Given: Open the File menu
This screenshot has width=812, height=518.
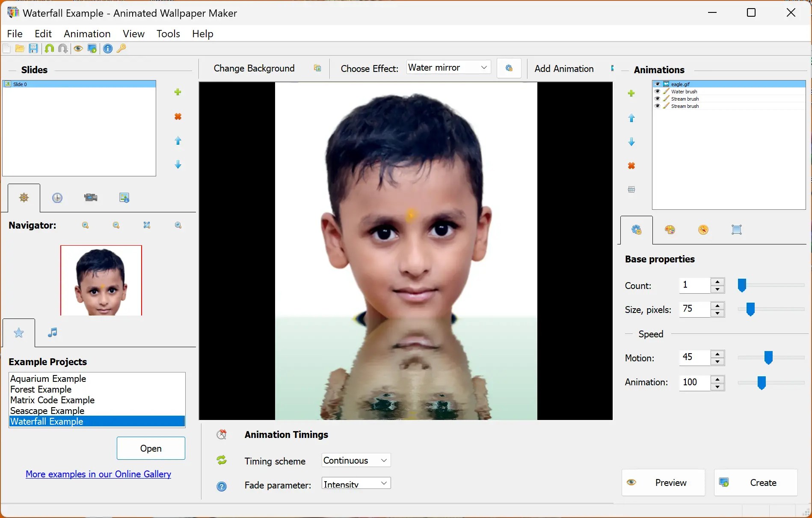Looking at the screenshot, I should click(15, 34).
